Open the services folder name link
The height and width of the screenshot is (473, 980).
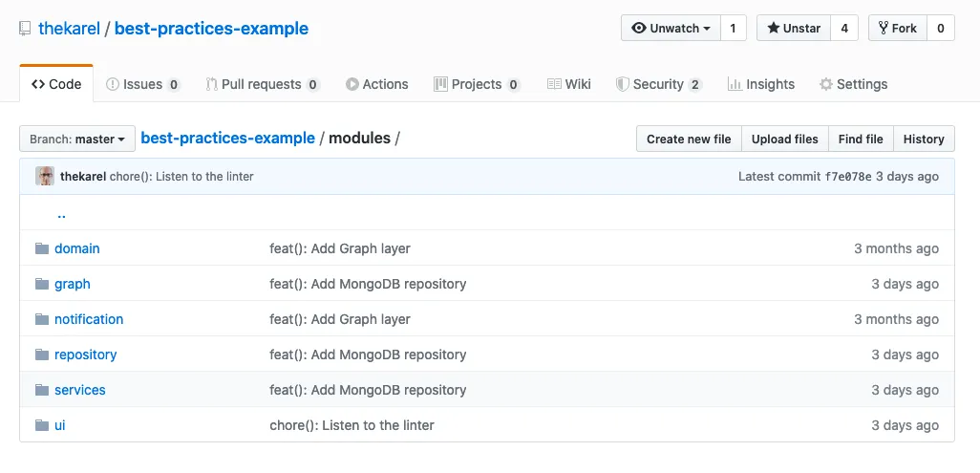tap(80, 391)
